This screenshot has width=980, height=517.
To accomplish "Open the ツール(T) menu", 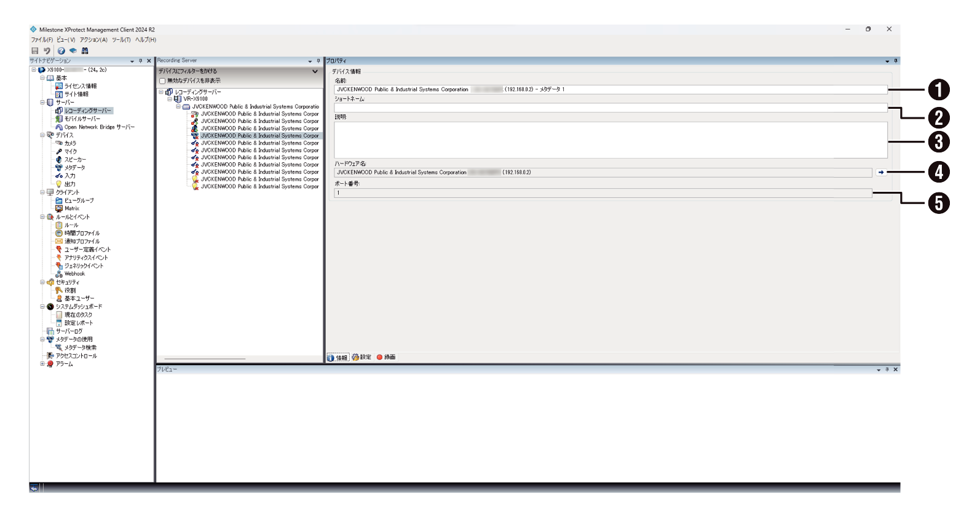I will (121, 39).
